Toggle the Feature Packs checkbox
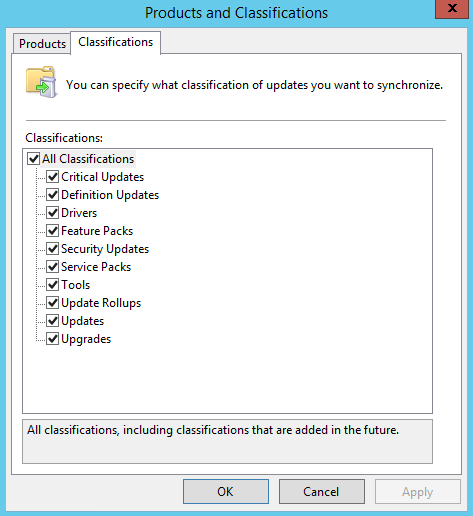The width and height of the screenshot is (473, 516). [52, 231]
